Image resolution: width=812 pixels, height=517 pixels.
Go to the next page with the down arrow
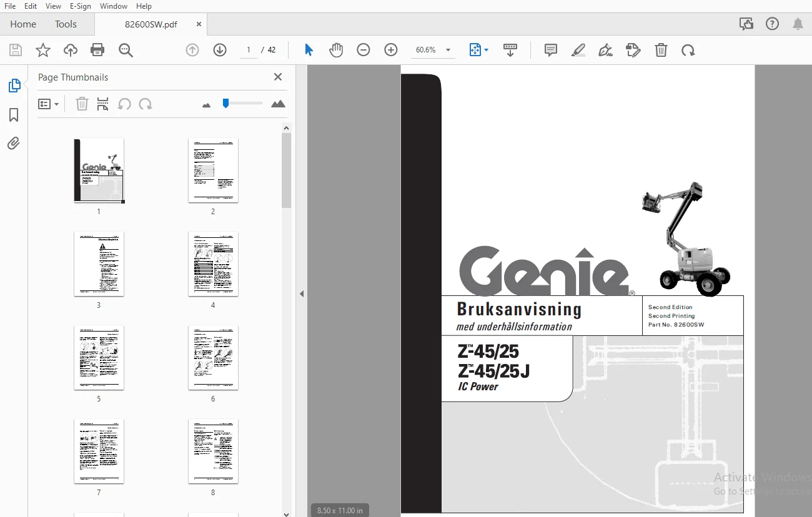point(220,50)
